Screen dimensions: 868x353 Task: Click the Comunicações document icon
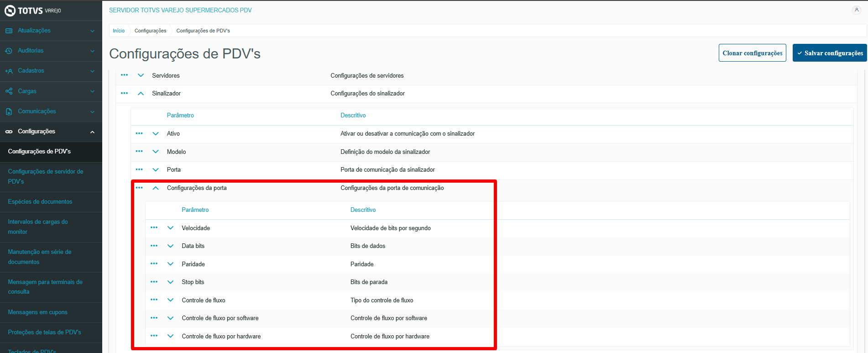tap(9, 111)
